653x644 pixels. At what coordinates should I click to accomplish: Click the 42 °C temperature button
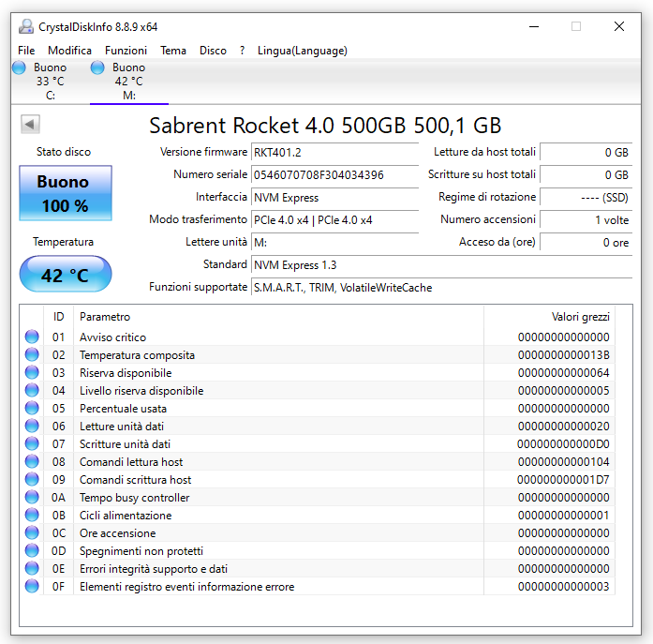[66, 274]
